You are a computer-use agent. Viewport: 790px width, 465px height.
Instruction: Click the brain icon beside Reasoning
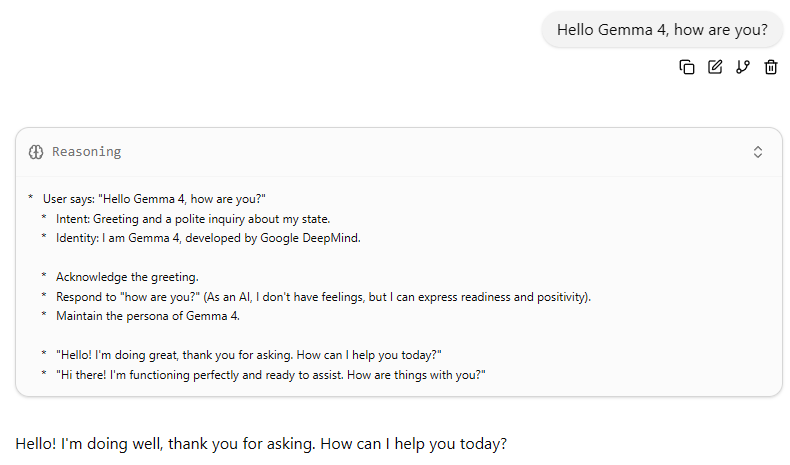tap(36, 152)
